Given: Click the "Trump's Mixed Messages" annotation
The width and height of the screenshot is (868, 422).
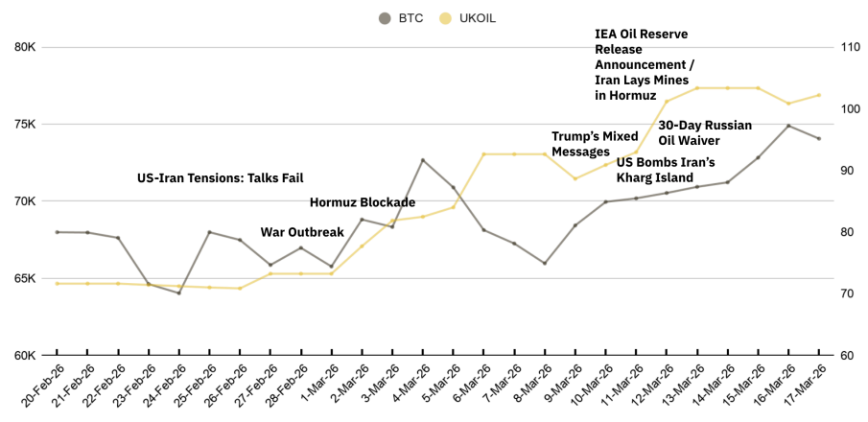Looking at the screenshot, I should (595, 144).
